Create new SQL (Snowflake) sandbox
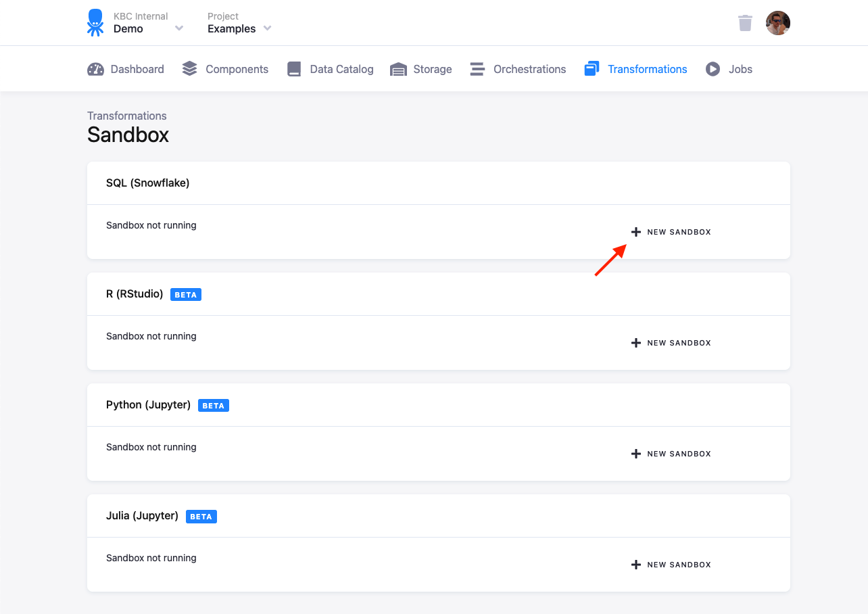The width and height of the screenshot is (868, 614). pos(671,232)
